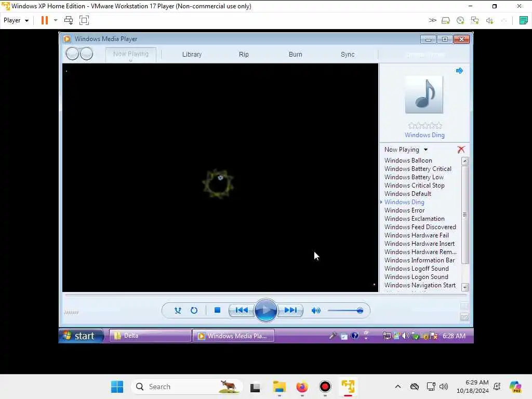This screenshot has height=399, width=532.
Task: Enter VMware full screen mode
Action: pos(84,20)
